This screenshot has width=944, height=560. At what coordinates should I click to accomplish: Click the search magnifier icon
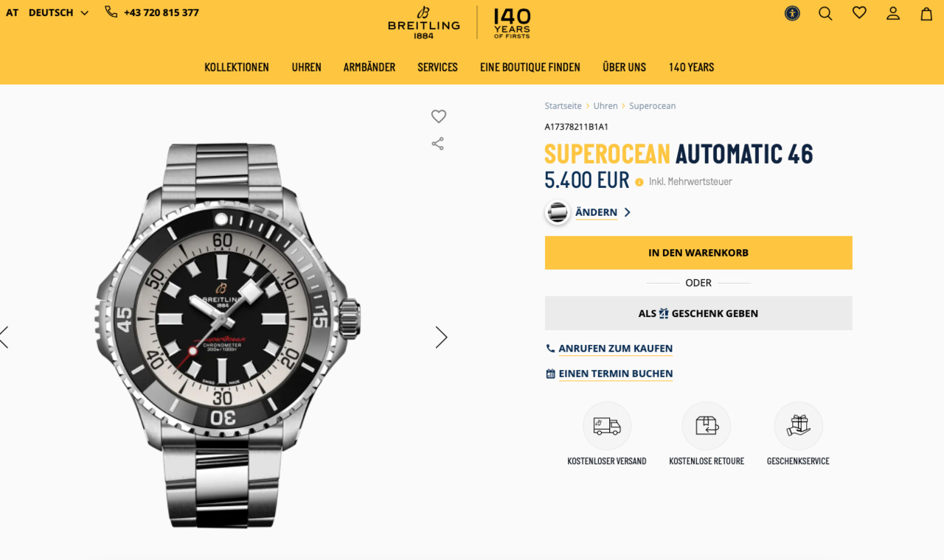(825, 13)
